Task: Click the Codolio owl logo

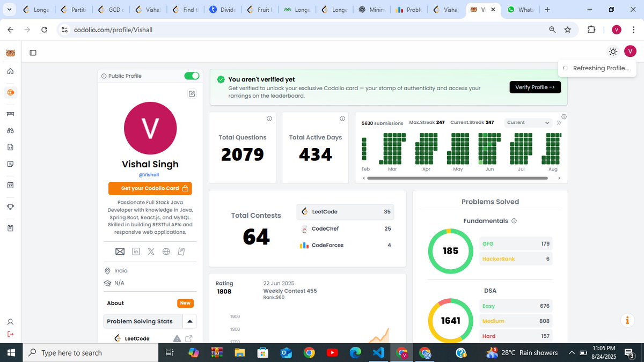Action: pos(10,53)
